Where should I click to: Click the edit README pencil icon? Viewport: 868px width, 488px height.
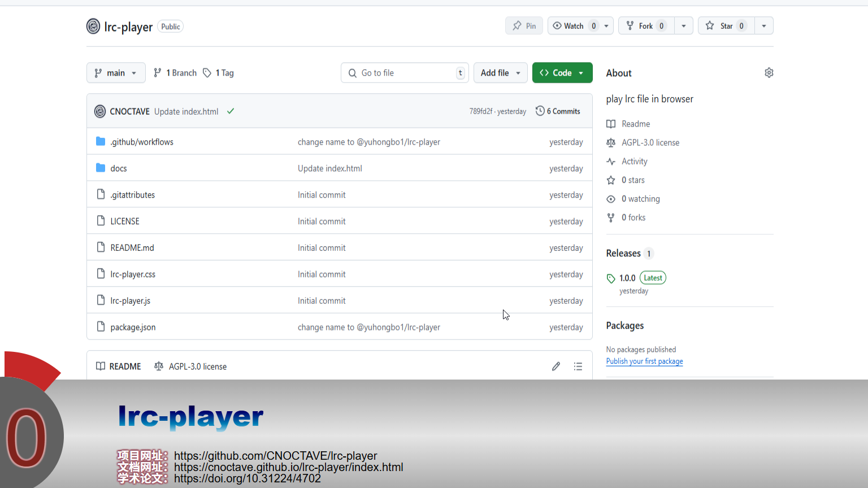click(556, 367)
